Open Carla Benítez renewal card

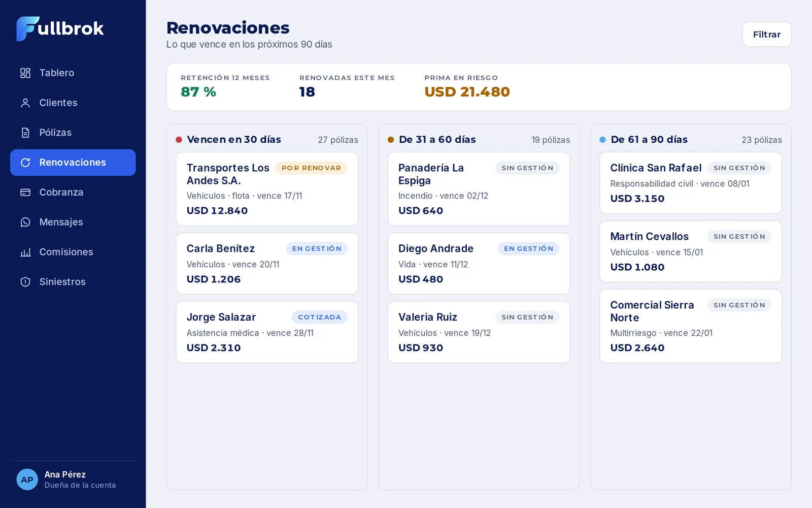point(267,264)
